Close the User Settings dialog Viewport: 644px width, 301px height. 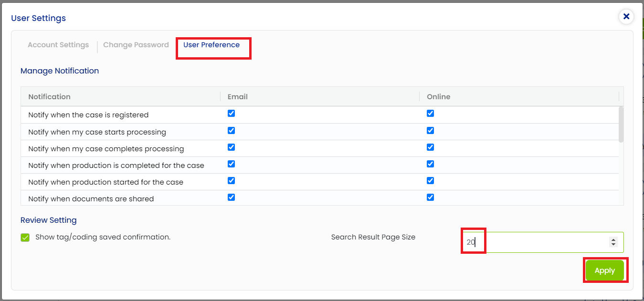point(626,17)
